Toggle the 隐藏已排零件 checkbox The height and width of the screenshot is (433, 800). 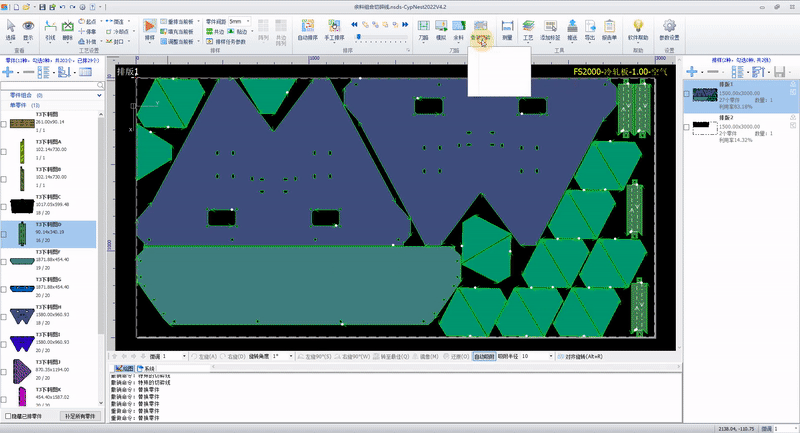click(x=9, y=415)
